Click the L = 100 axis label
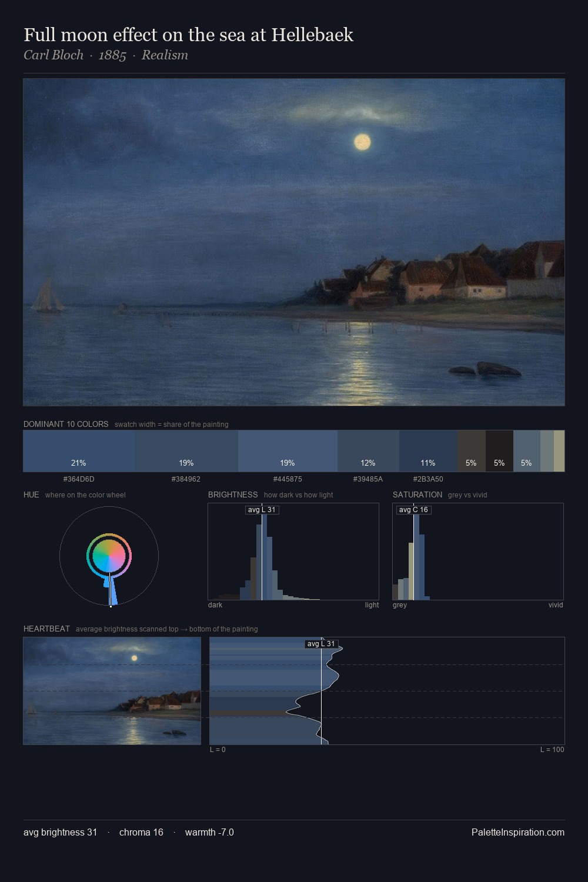 tap(552, 750)
